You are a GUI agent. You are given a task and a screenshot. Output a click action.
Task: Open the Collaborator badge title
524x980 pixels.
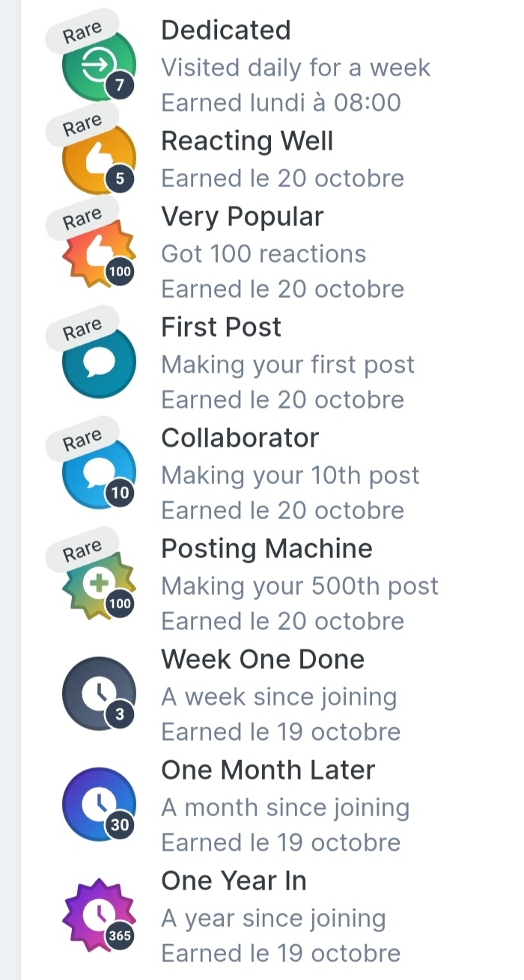tap(240, 438)
